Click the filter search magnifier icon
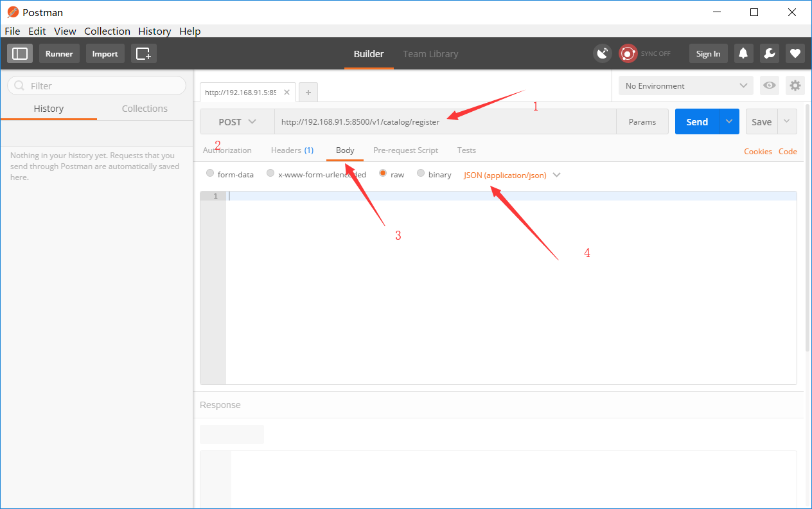 click(x=20, y=85)
